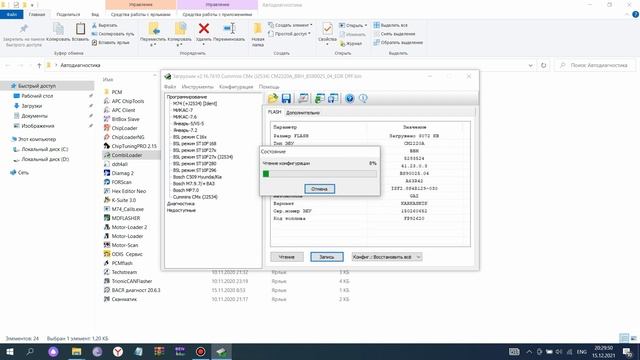The image size is (640, 360).
Task: Open the Windows Start menu
Action: click(9, 351)
